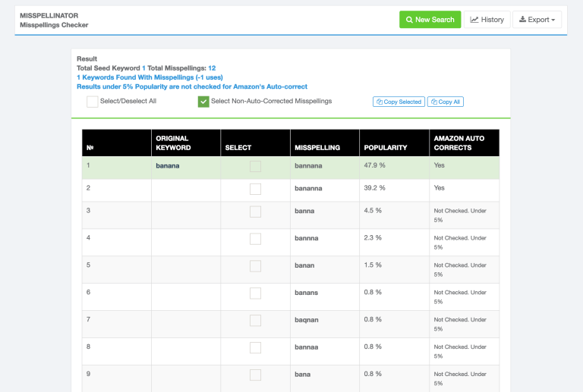Click popularity value 4.5 %
This screenshot has width=583, height=392.
(x=373, y=211)
